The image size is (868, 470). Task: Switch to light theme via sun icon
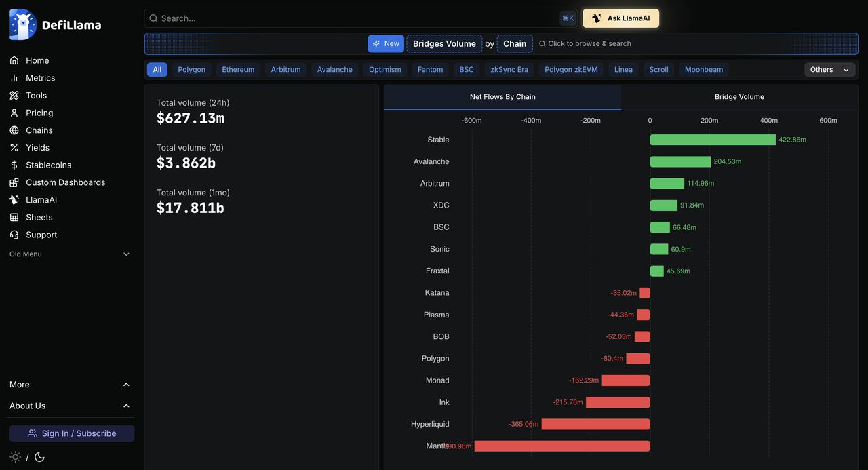(16, 457)
